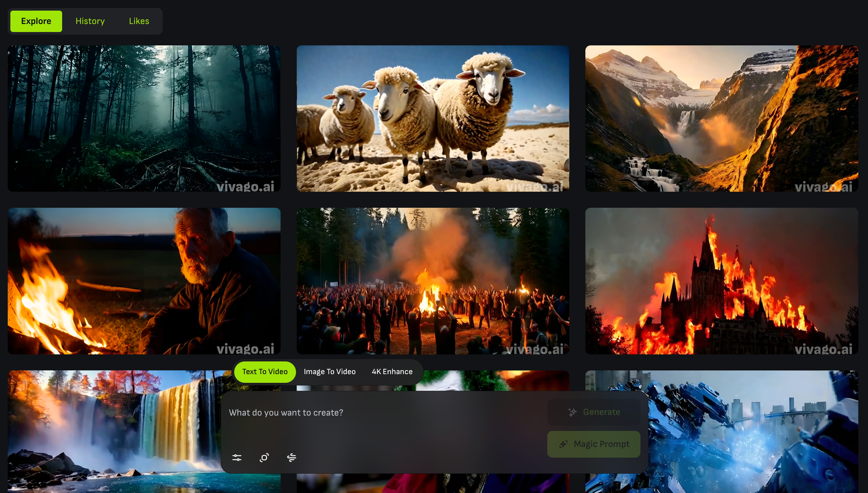The width and height of the screenshot is (868, 493).
Task: Open the crowd around bonfire video
Action: point(433,281)
